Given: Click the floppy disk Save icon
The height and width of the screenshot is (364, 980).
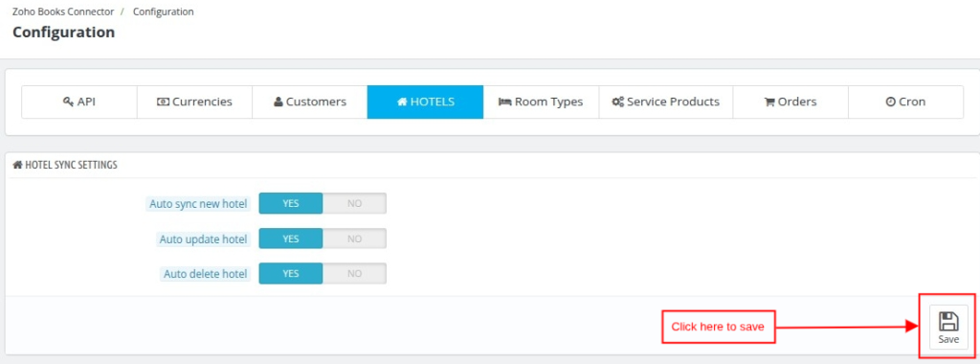Looking at the screenshot, I should point(948,322).
